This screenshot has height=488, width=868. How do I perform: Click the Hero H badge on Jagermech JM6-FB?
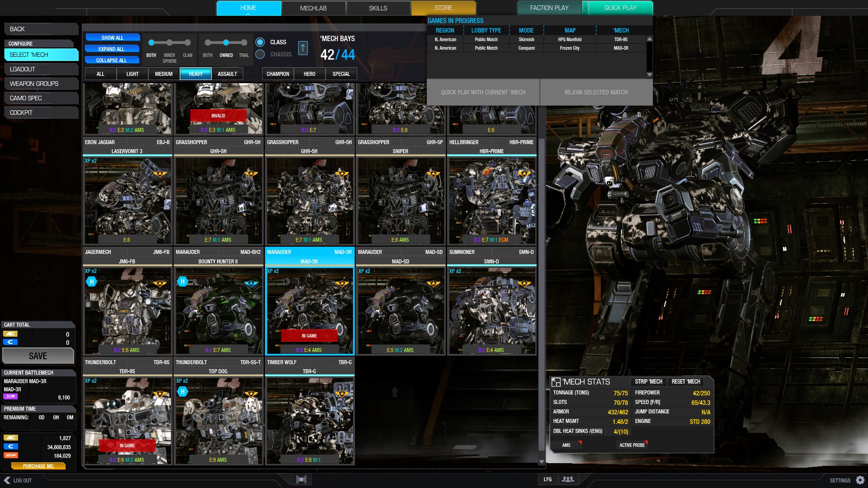[x=91, y=282]
